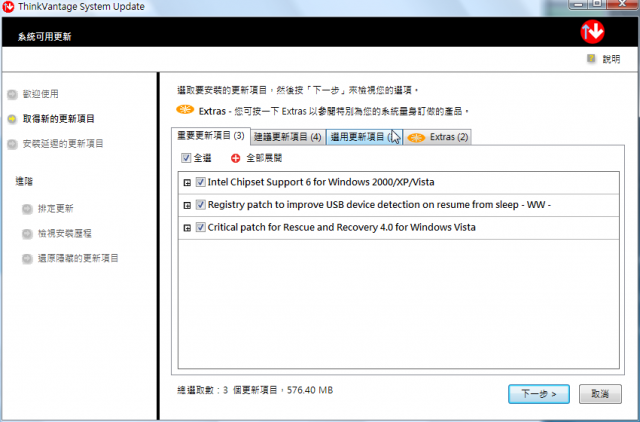
Task: Expand the Critical patch Rescue and Recovery item
Action: tap(187, 228)
